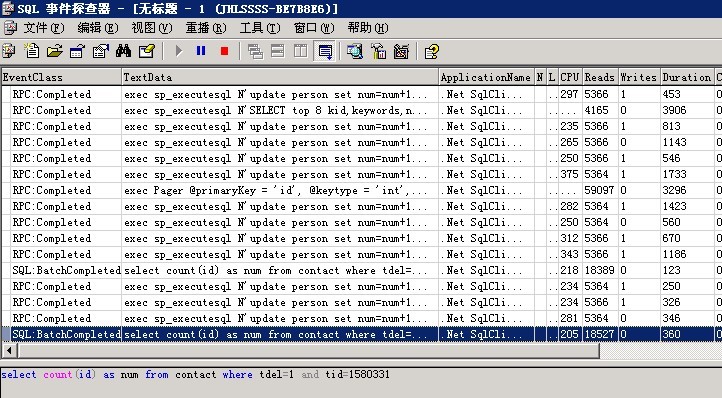Click the Duration value 813
Image resolution: width=722 pixels, height=398 pixels.
click(671, 126)
